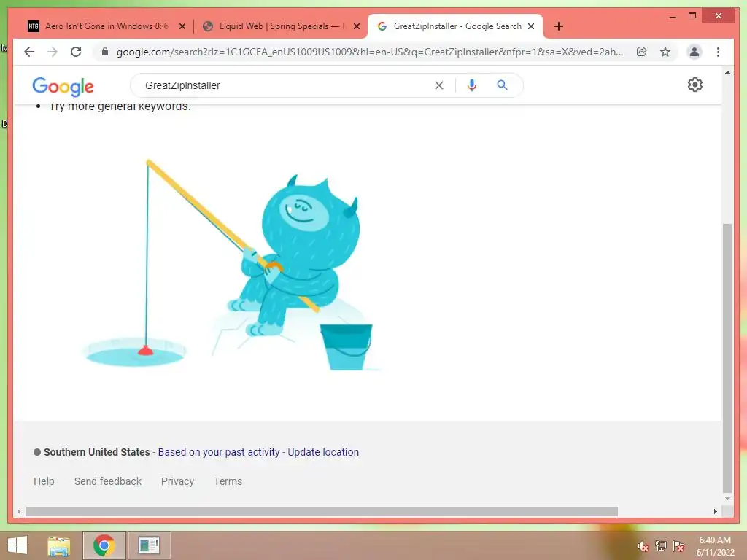
Task: Click Send feedback in footer
Action: (108, 481)
